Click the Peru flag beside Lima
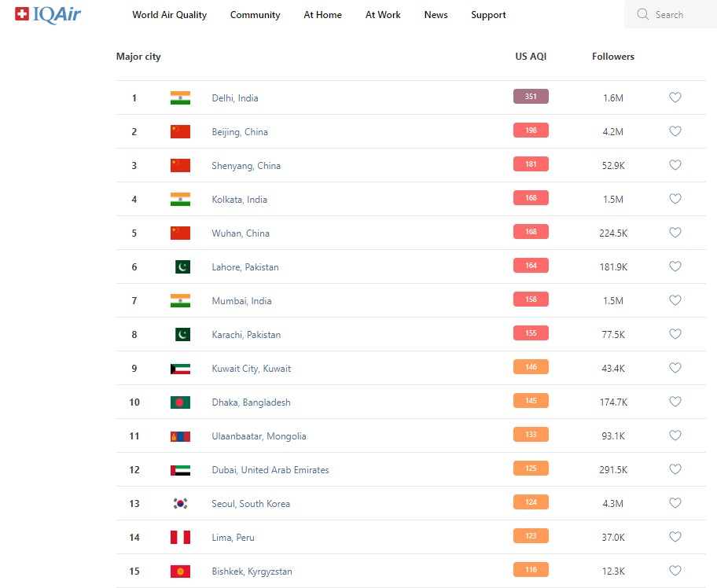Image resolution: width=717 pixels, height=588 pixels. (180, 538)
